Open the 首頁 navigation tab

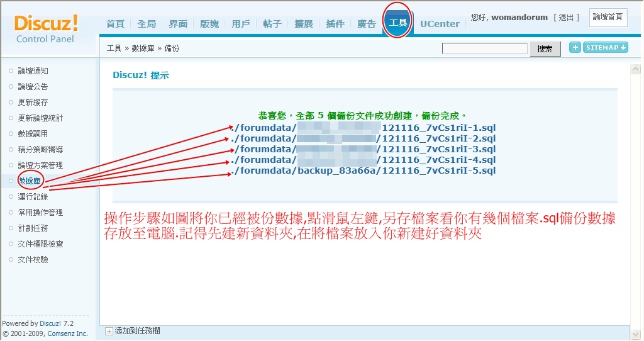[x=115, y=24]
